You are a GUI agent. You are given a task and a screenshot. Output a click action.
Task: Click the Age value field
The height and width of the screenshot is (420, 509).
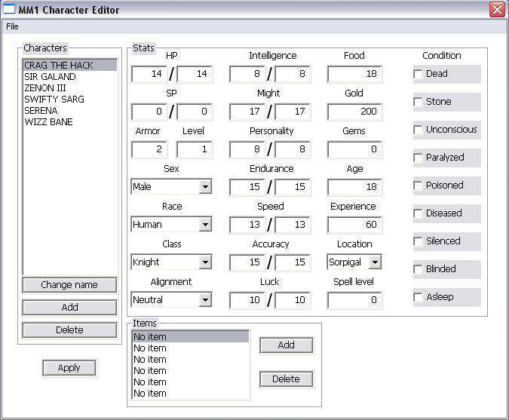[355, 187]
